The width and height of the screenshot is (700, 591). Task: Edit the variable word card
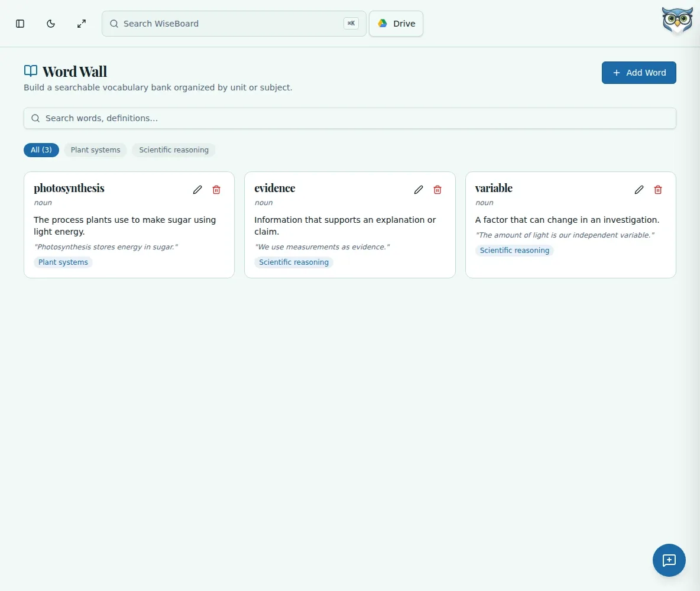coord(639,190)
